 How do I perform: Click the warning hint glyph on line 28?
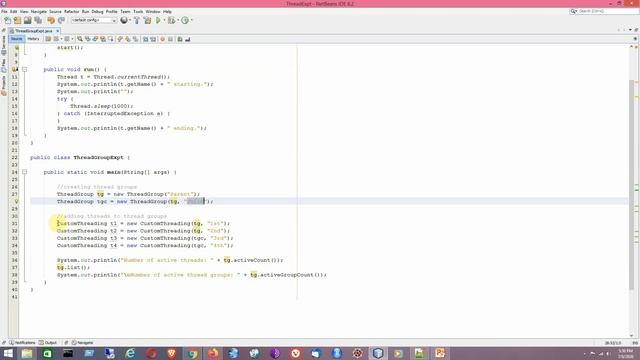click(x=16, y=201)
